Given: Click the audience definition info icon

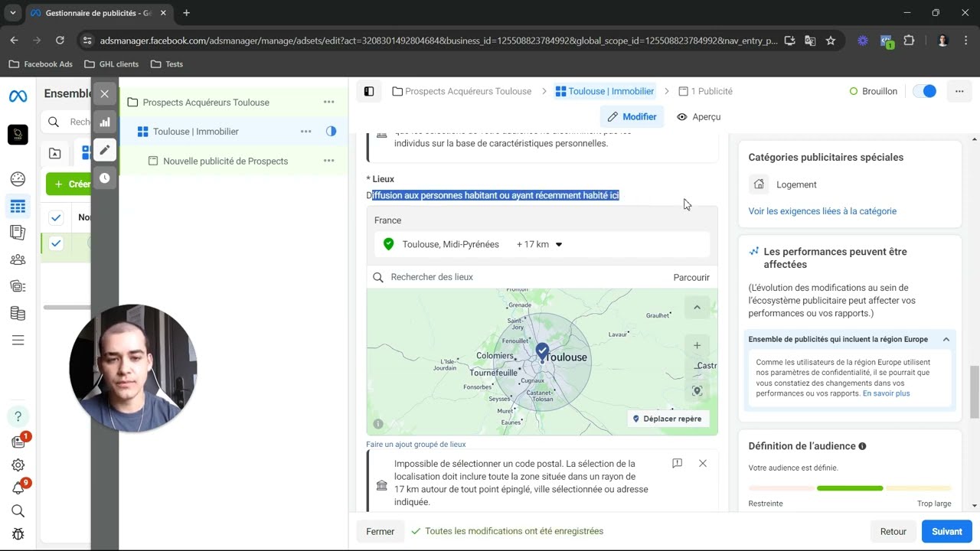Looking at the screenshot, I should coord(863,446).
